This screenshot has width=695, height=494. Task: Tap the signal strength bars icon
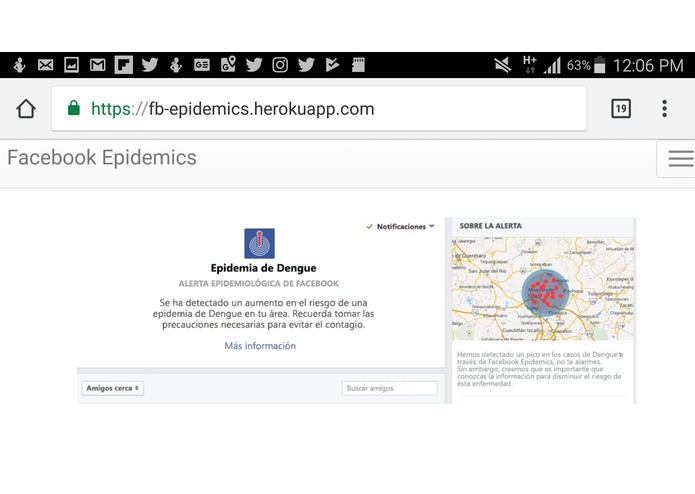(x=552, y=66)
